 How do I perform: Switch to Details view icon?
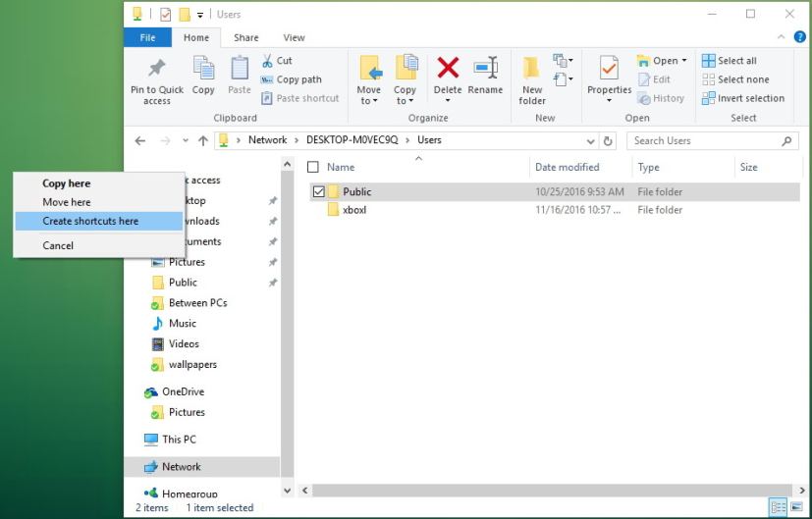(778, 507)
